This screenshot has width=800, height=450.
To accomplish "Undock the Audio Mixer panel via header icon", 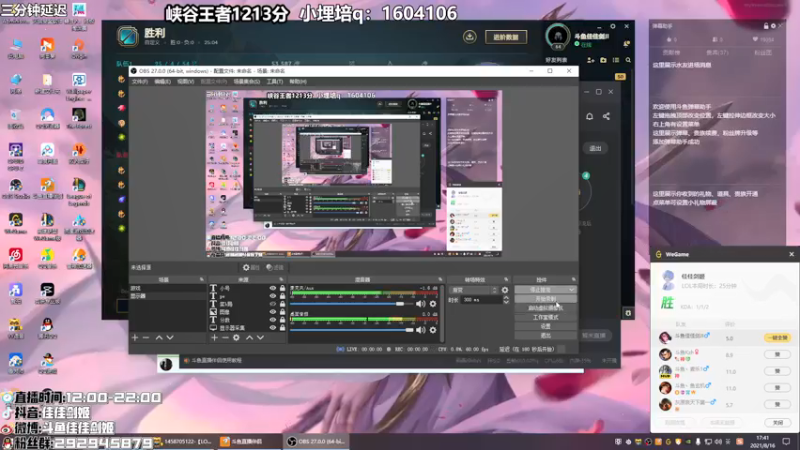I will tap(440, 280).
